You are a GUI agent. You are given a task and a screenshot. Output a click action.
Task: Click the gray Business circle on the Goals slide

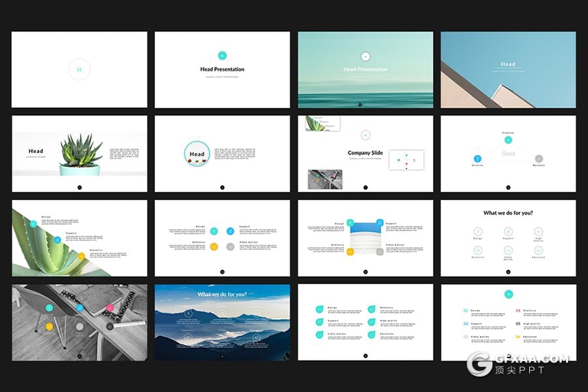(539, 158)
